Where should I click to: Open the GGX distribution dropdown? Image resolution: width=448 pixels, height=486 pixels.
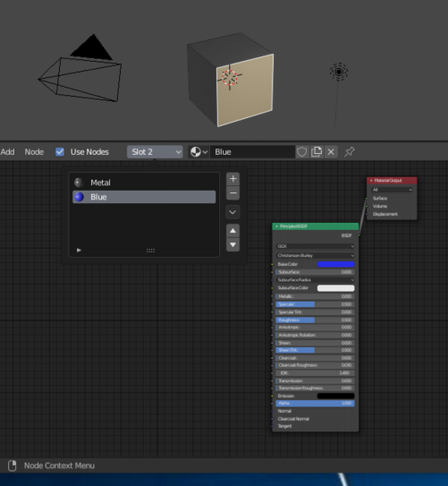315,246
